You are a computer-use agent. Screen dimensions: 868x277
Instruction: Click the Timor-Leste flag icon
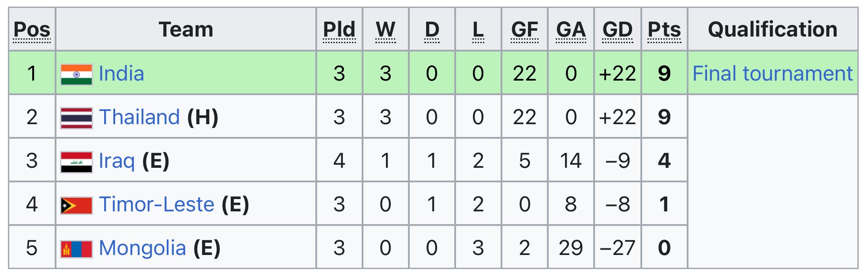pyautogui.click(x=76, y=206)
